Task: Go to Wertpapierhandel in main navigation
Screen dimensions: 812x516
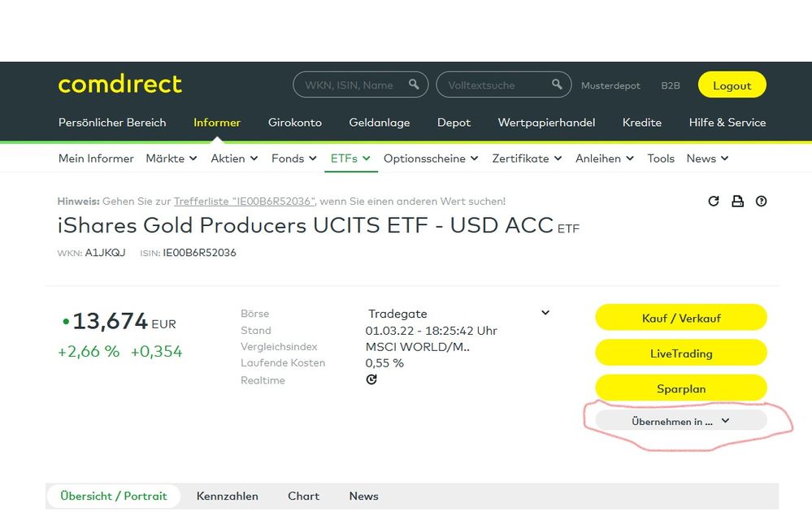Action: pos(546,123)
